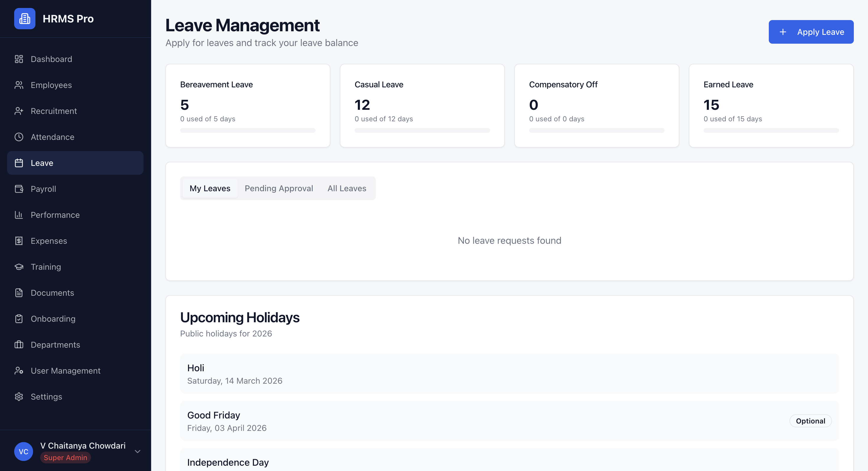Open the Payroll section
The height and width of the screenshot is (471, 868).
pos(75,189)
